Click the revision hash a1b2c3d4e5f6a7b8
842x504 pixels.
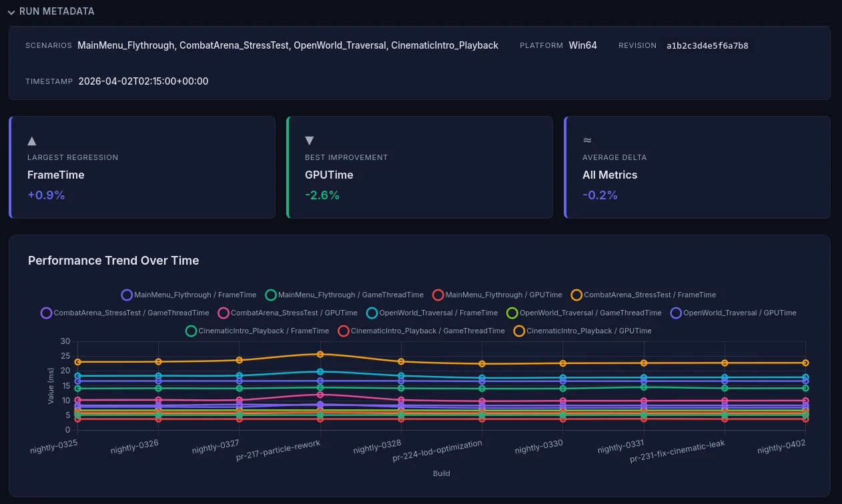707,45
